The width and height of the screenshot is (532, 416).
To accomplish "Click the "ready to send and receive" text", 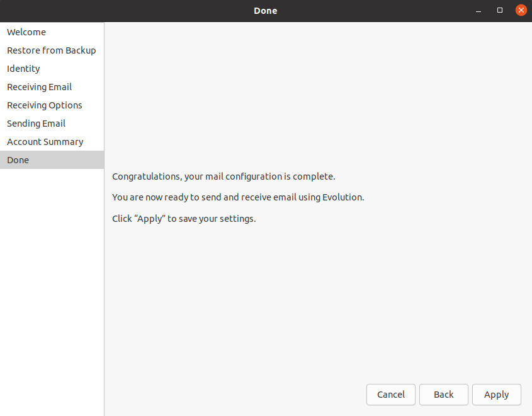I will click(x=238, y=197).
